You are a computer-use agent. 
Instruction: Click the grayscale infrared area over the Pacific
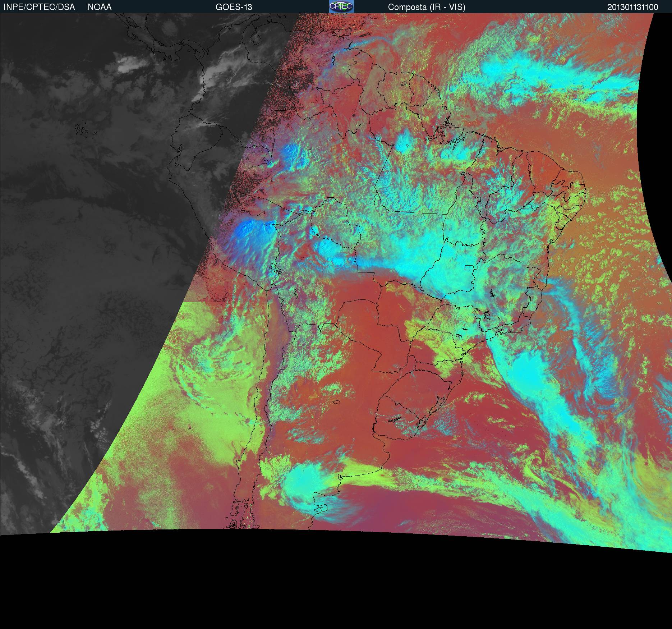click(90, 252)
